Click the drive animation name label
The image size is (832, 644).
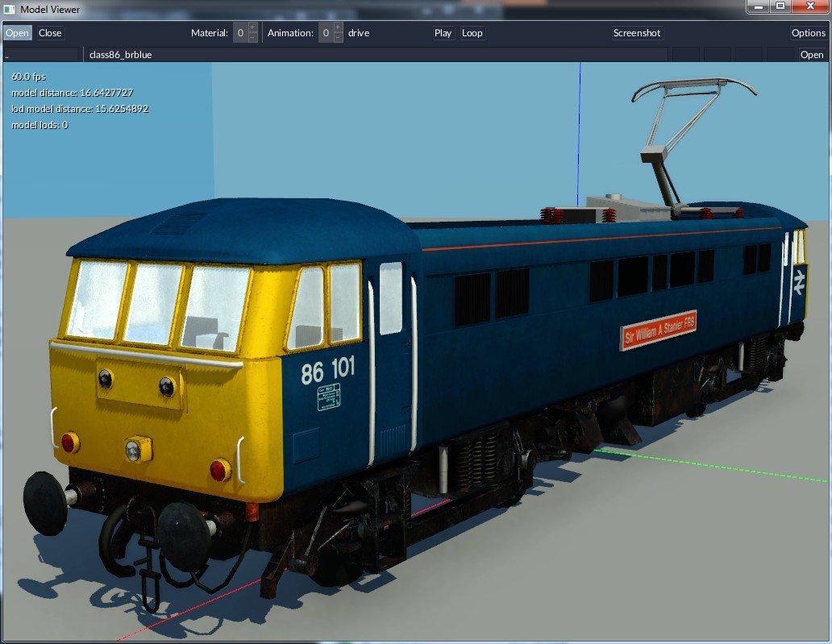(357, 32)
